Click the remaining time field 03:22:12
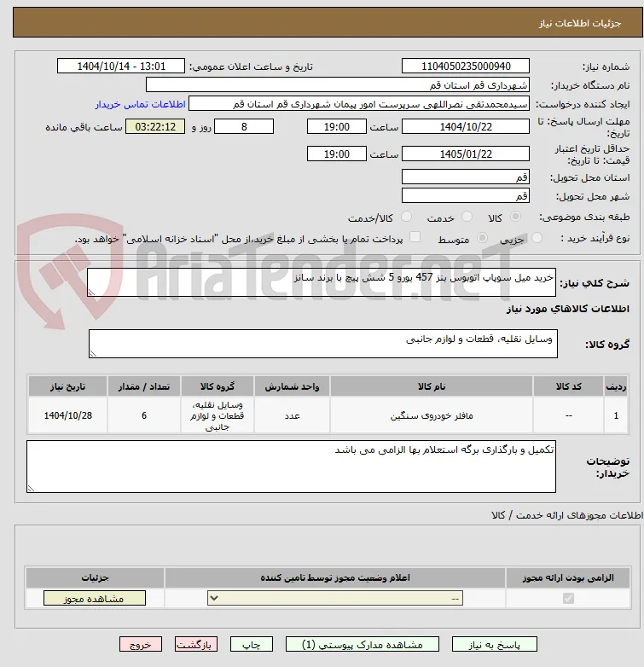 [155, 126]
